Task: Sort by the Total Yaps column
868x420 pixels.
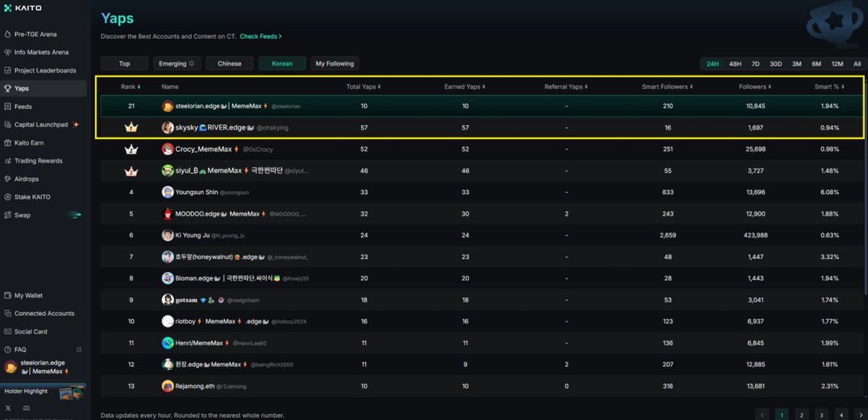Action: pyautogui.click(x=364, y=87)
